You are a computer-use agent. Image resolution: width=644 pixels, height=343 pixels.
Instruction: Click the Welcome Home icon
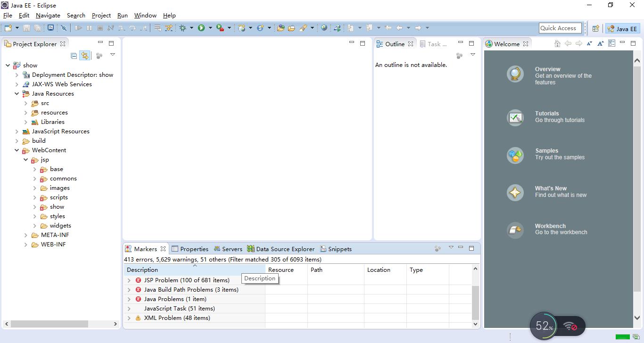point(557,43)
